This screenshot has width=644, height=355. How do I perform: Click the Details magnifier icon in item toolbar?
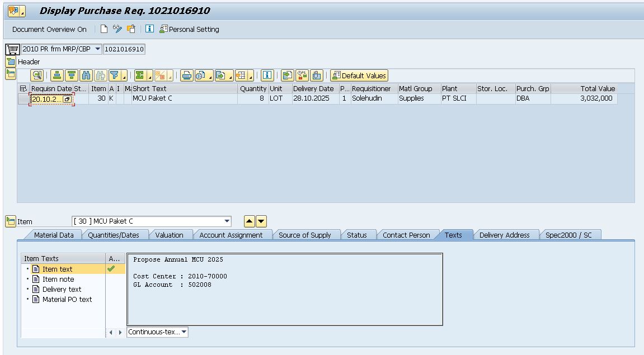pos(37,75)
